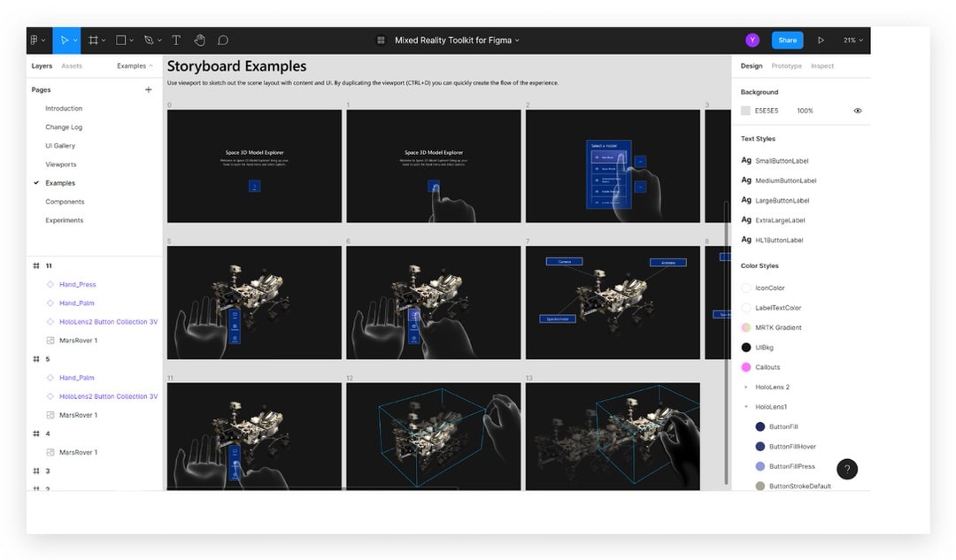
Task: Open the help question mark button
Action: click(847, 469)
